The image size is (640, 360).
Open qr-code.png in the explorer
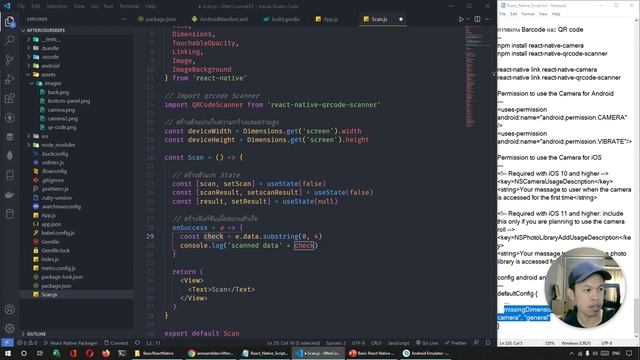(x=62, y=127)
